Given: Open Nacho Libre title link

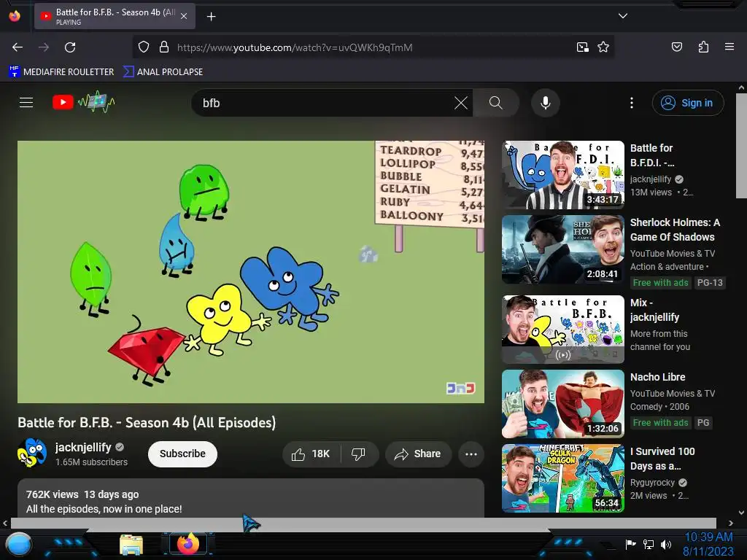Looking at the screenshot, I should (657, 377).
